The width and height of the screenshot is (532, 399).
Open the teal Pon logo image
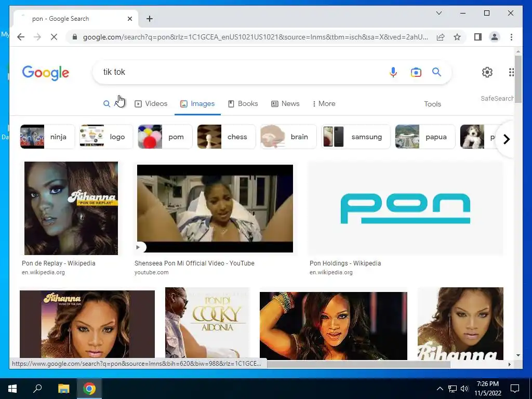[405, 208]
